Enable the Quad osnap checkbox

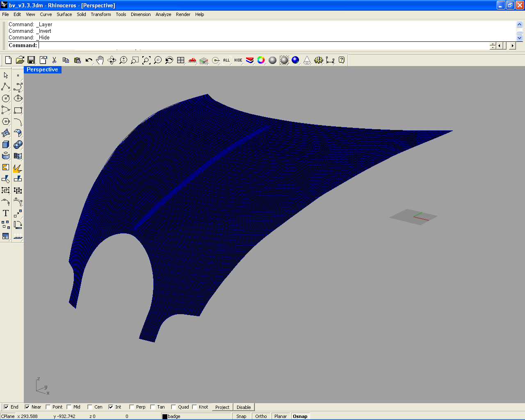[x=173, y=407]
